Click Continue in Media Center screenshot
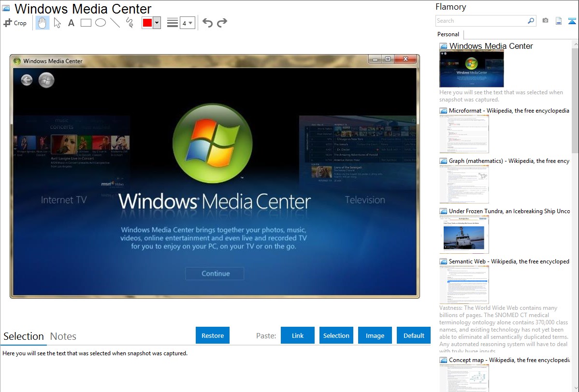 pos(215,274)
